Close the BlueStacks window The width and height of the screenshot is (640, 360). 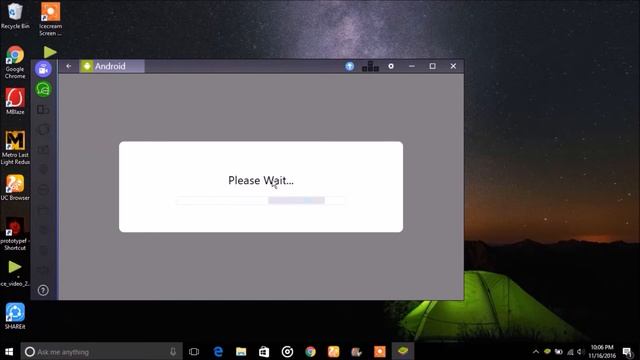453,66
